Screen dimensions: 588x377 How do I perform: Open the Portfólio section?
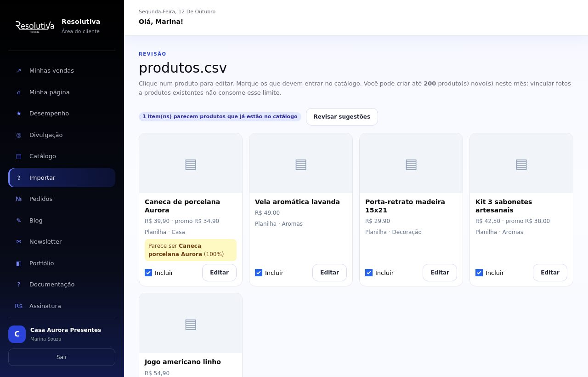[x=62, y=263]
